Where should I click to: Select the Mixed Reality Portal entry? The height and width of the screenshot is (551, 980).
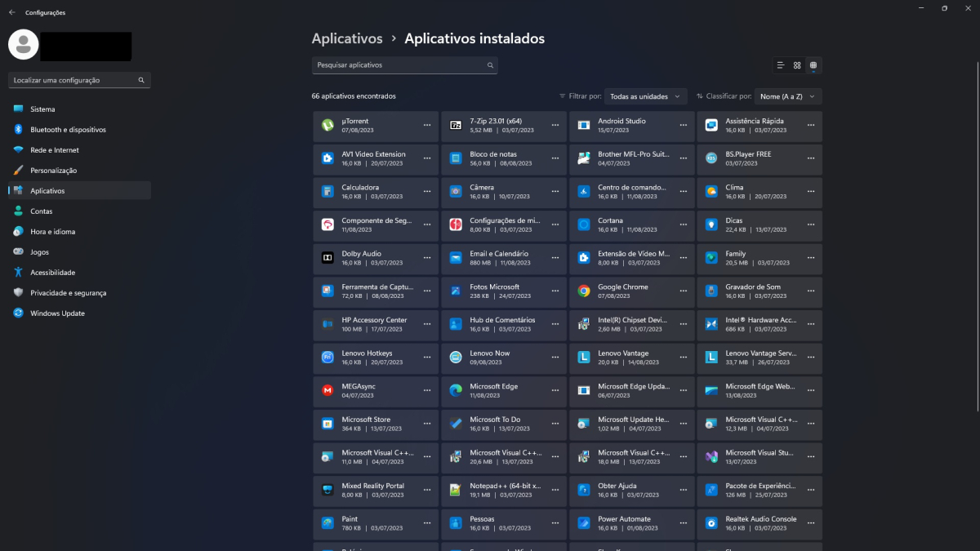[376, 490]
